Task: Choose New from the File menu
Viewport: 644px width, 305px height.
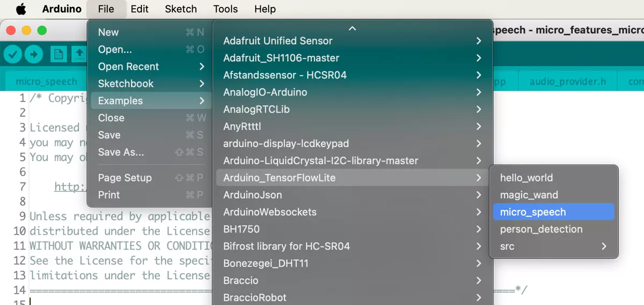Action: (x=150, y=32)
